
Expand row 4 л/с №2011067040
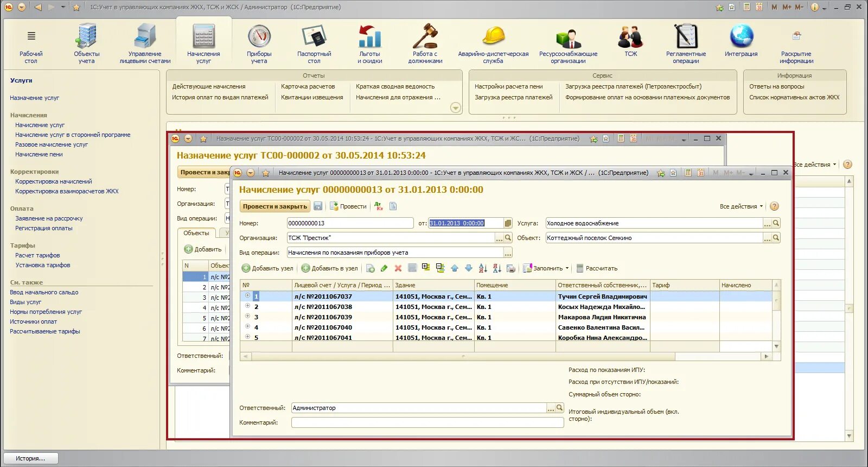(247, 326)
